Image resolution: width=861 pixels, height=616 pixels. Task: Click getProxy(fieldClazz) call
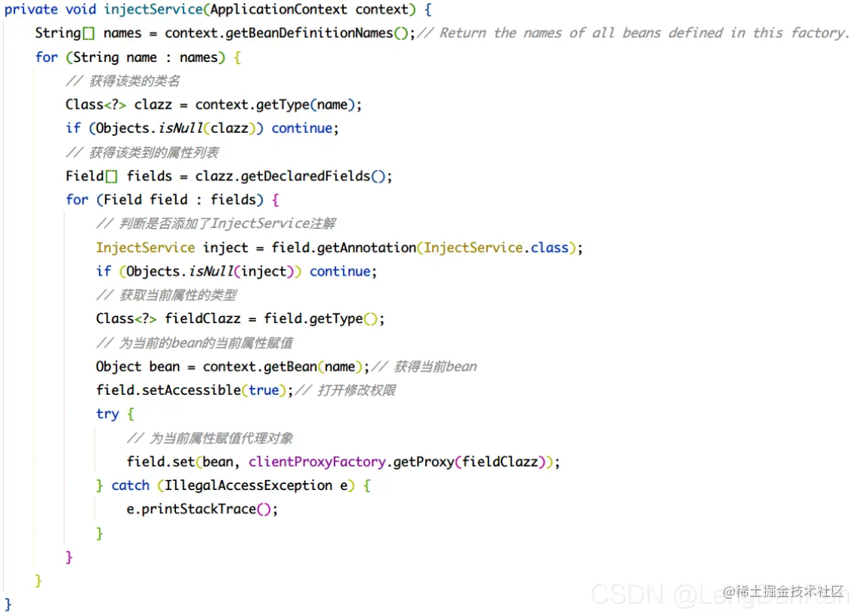click(470, 461)
